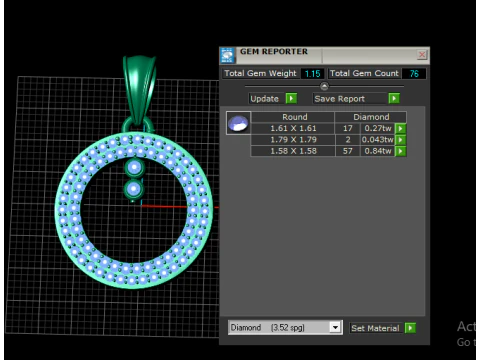Screen dimensions: 480x360
Task: Click green arrow next to Update
Action: coord(291,99)
